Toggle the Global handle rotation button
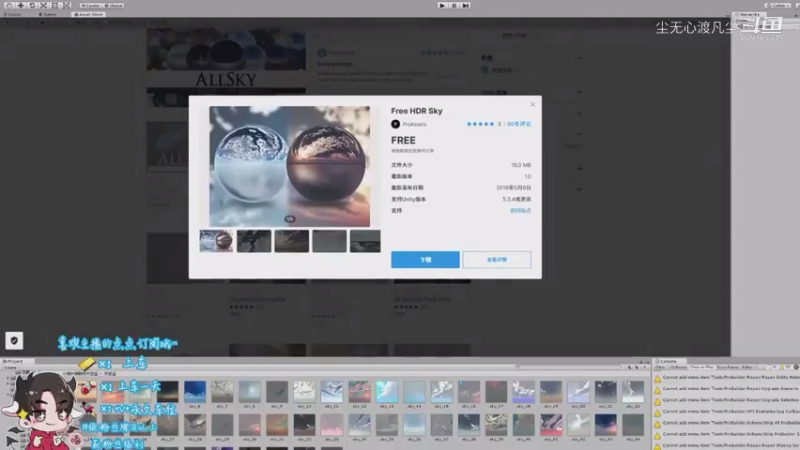Image resolution: width=800 pixels, height=450 pixels. click(x=113, y=5)
